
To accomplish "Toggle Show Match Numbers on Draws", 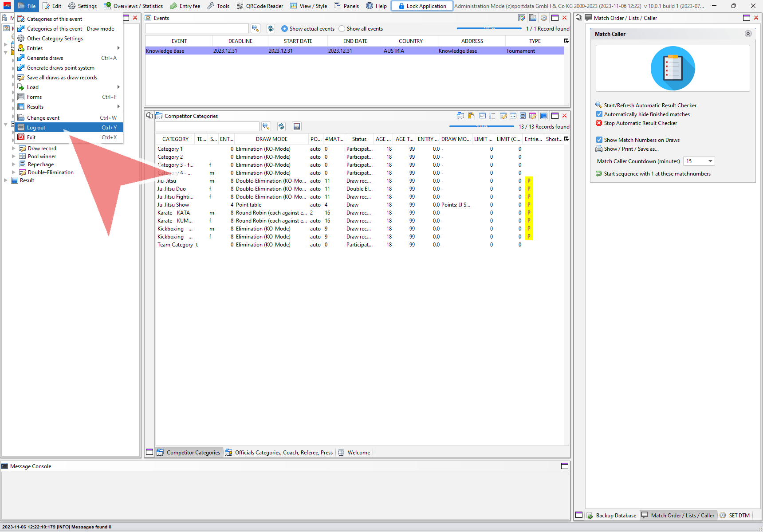I will pyautogui.click(x=599, y=140).
